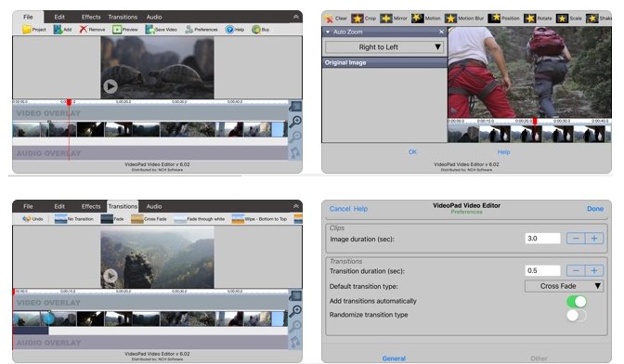Select the Motion effect
Viewport: 624px width, 364px height.
pos(425,19)
